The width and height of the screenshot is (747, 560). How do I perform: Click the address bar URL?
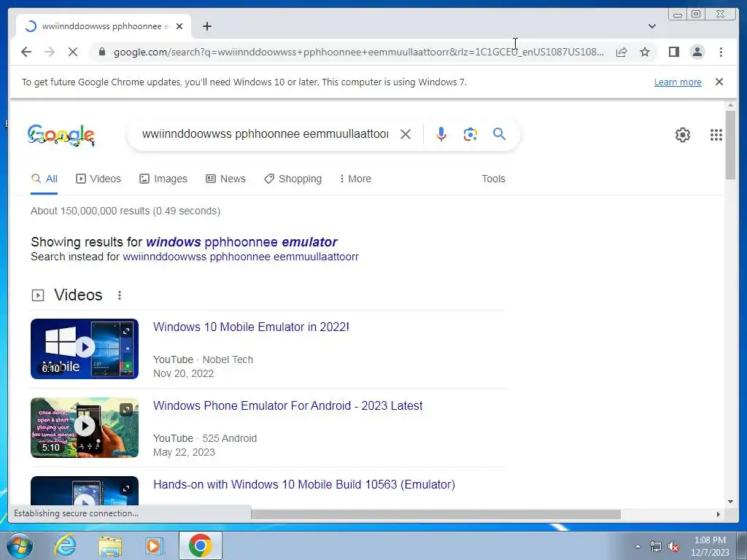[359, 52]
